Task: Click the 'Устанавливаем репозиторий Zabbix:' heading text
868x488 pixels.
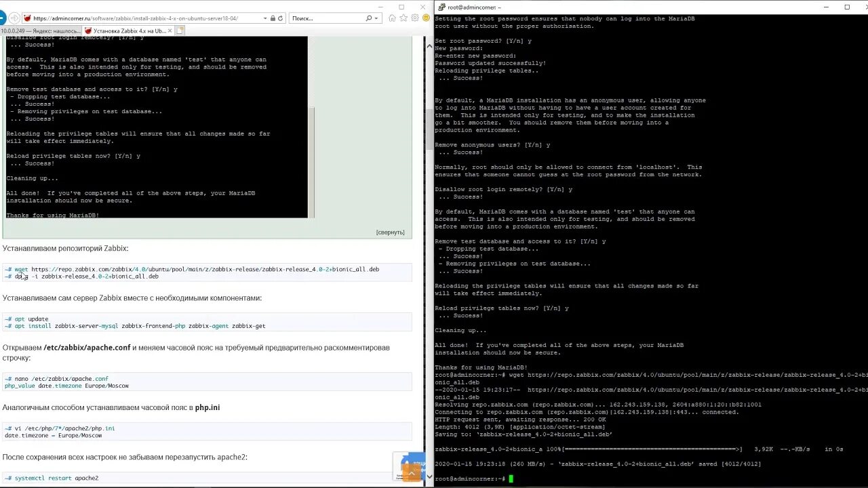Action: (x=65, y=248)
